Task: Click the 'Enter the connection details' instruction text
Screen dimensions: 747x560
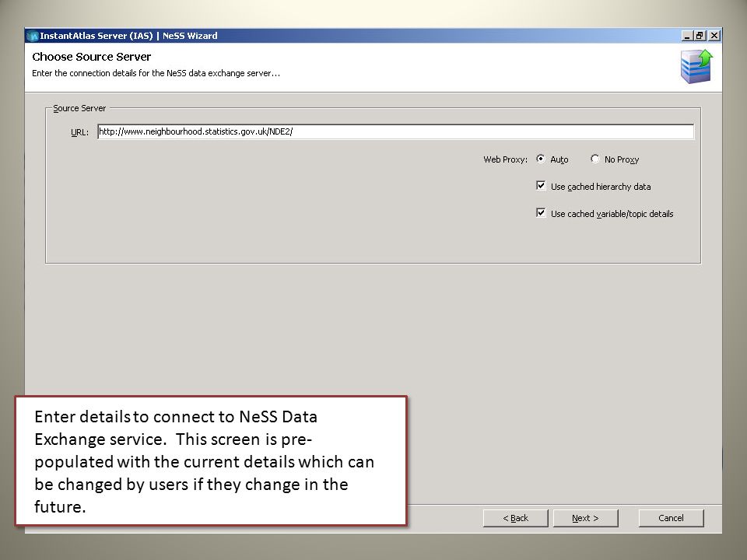Action: (156, 73)
